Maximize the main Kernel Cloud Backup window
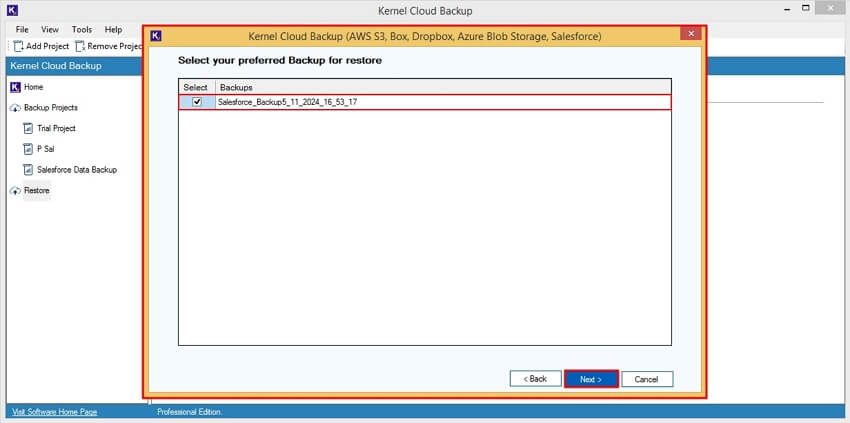This screenshot has width=850, height=423. 806,8
